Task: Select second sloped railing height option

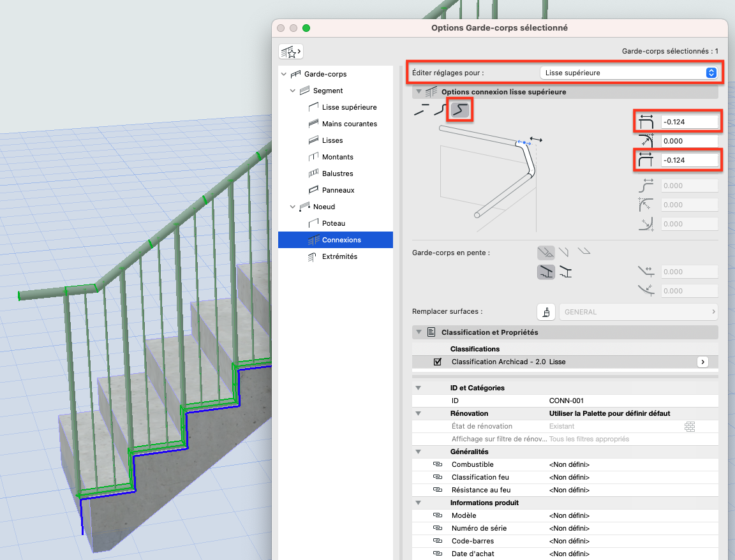Action: click(x=566, y=272)
